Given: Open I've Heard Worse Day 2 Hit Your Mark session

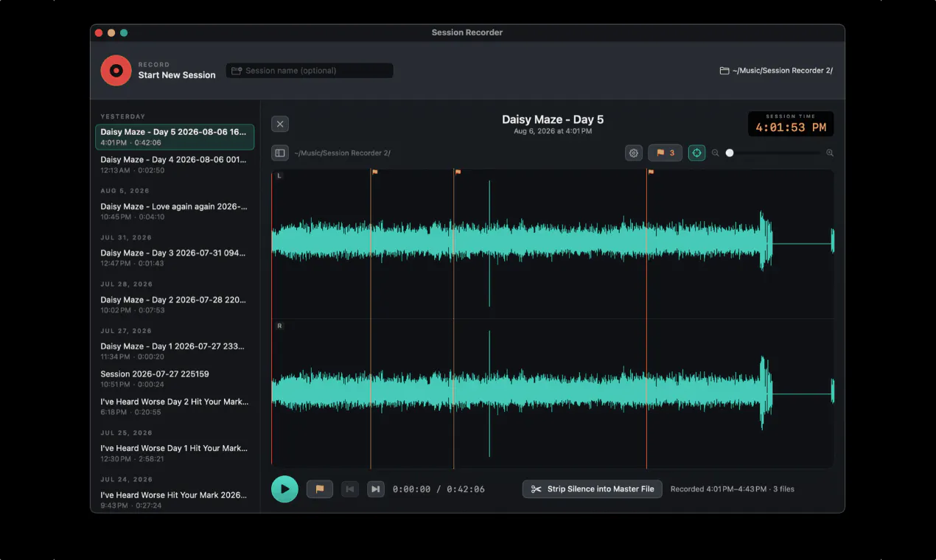Looking at the screenshot, I should coord(175,407).
